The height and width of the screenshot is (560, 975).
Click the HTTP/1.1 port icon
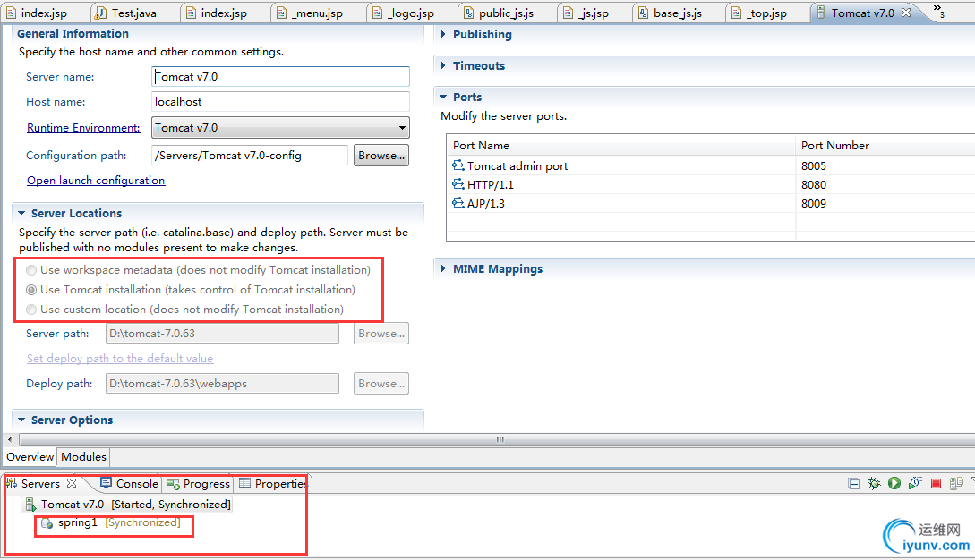(458, 184)
